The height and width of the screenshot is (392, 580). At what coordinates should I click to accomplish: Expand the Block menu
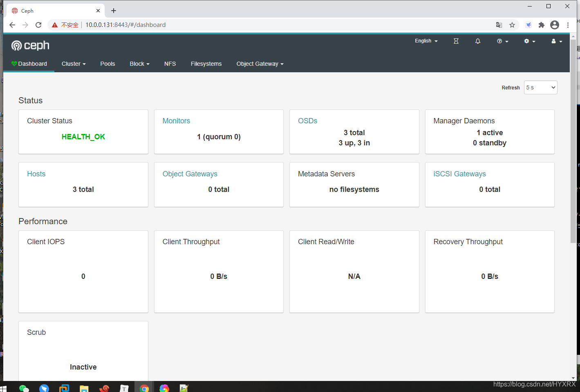tap(139, 64)
